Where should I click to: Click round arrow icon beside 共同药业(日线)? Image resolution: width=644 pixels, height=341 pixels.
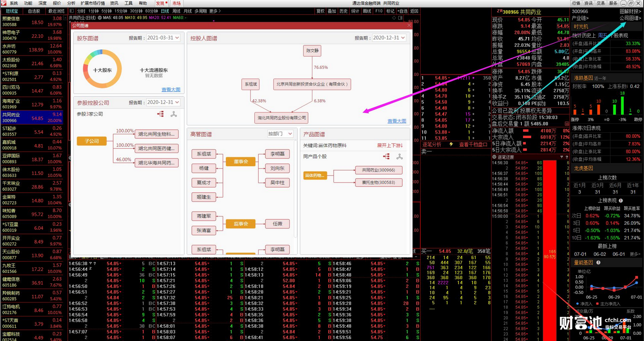click(x=100, y=18)
